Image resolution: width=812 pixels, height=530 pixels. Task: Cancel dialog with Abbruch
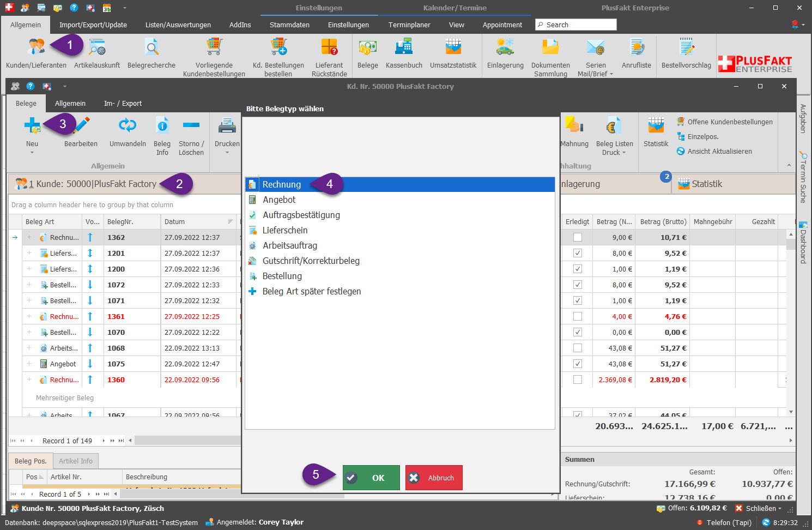tap(434, 478)
